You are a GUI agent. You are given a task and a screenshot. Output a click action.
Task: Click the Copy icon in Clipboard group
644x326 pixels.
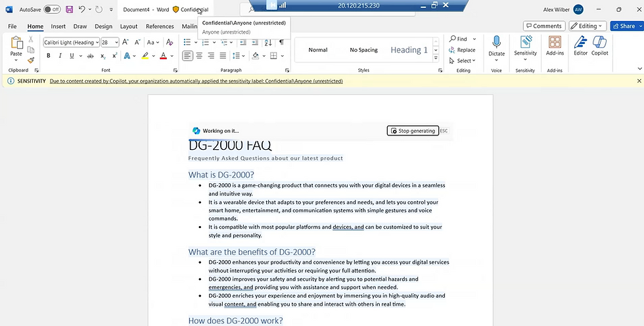[31, 50]
